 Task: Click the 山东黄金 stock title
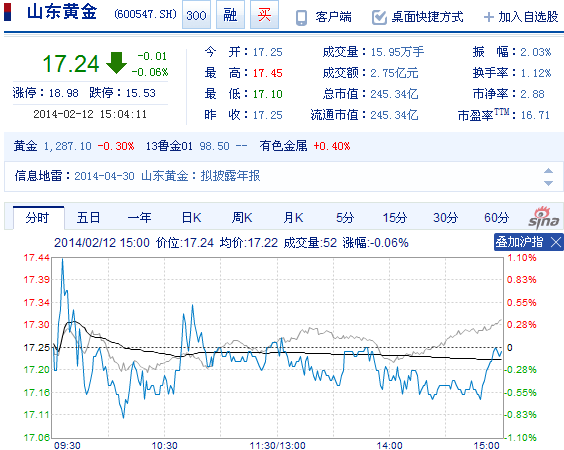click(x=62, y=12)
